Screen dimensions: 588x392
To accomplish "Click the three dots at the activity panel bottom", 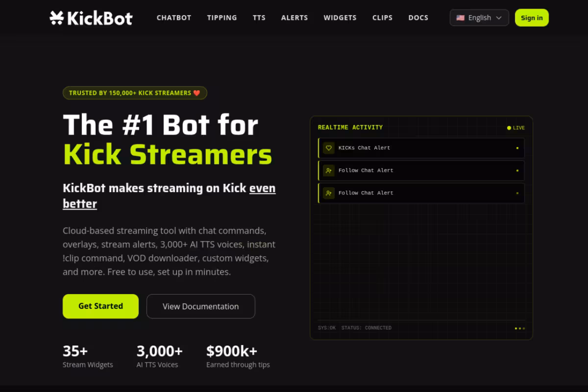I will click(520, 328).
